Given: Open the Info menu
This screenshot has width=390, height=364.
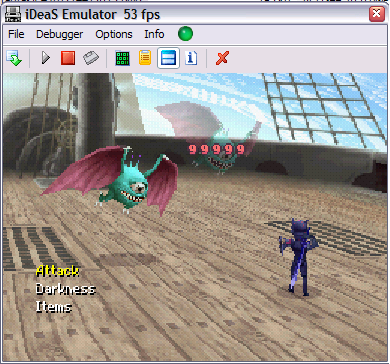Looking at the screenshot, I should pyautogui.click(x=154, y=34).
